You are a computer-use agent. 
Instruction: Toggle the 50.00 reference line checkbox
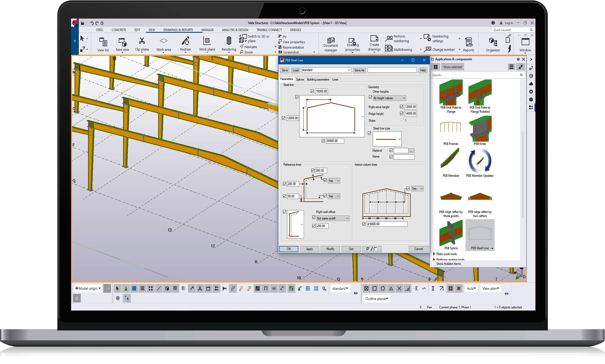point(285,196)
